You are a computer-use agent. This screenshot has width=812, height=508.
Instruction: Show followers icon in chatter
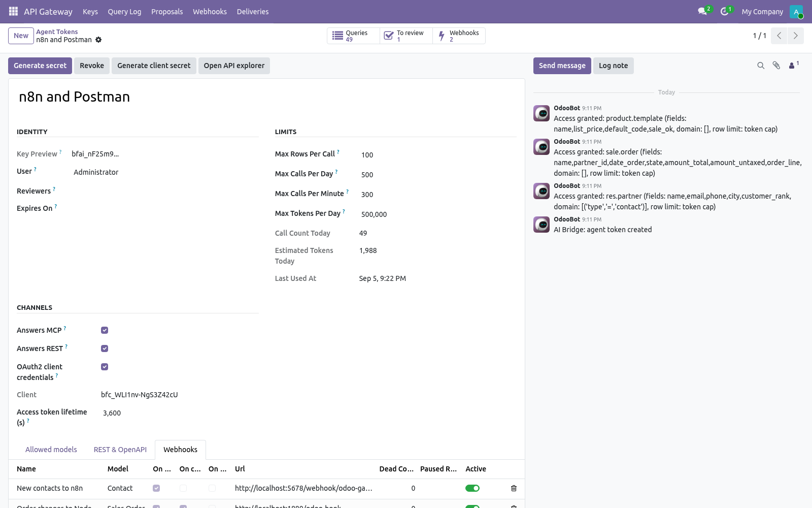coord(794,65)
